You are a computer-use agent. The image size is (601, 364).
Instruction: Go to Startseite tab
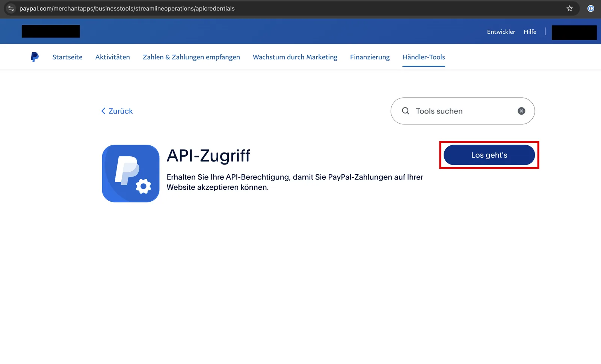pos(67,57)
